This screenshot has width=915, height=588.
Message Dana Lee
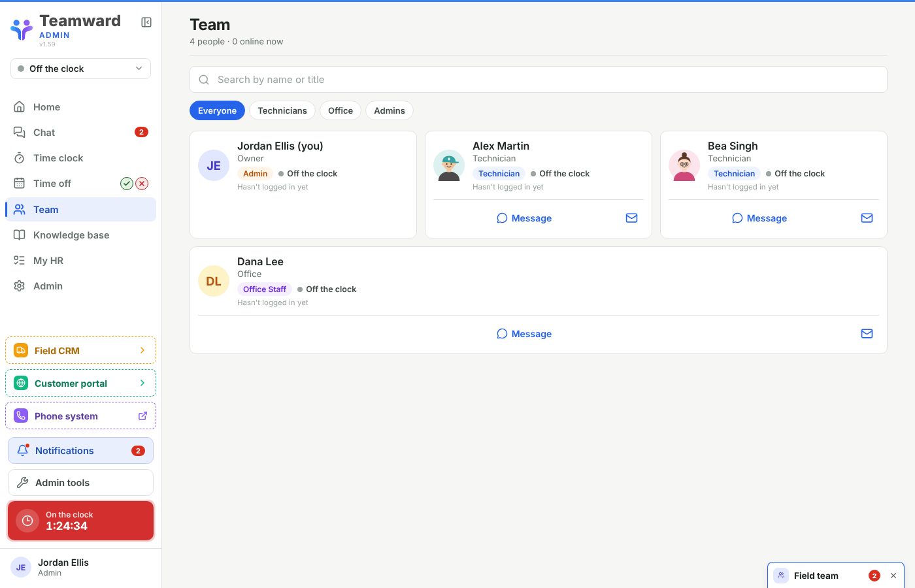(524, 334)
